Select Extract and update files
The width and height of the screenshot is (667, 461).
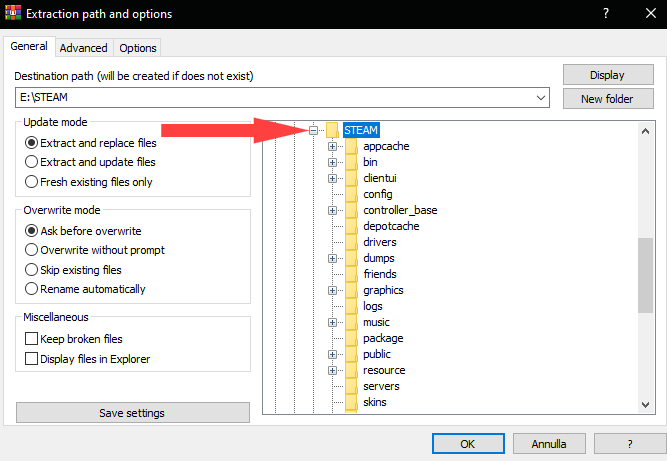[90, 162]
